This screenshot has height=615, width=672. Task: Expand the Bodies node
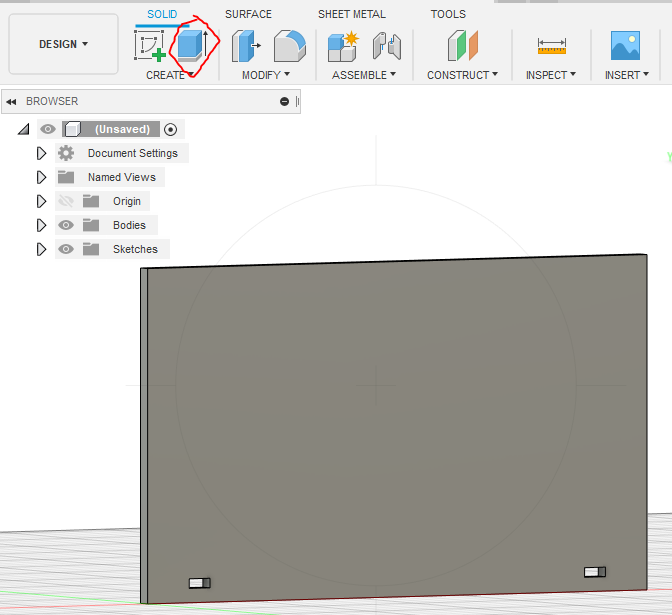[x=41, y=225]
